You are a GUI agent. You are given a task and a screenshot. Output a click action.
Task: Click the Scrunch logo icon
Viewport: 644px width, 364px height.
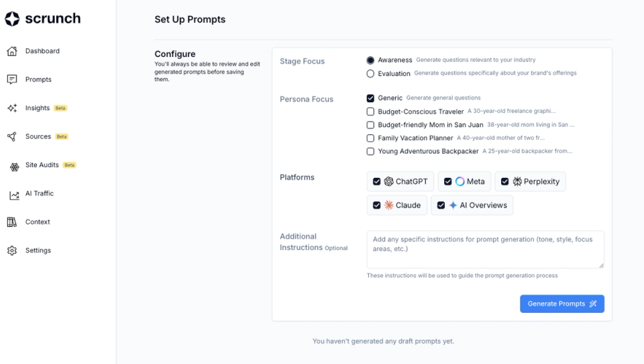pos(12,19)
